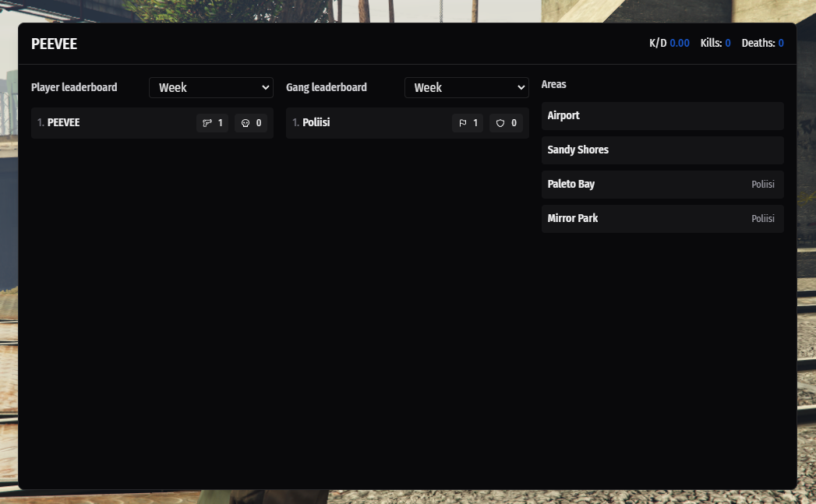Screen dimensions: 816x504
Task: Click the shield defends icon in Poliisi row
Action: point(500,123)
